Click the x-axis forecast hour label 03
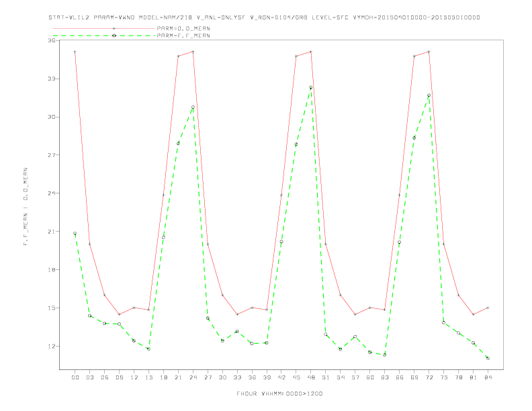532x411 pixels. point(89,377)
